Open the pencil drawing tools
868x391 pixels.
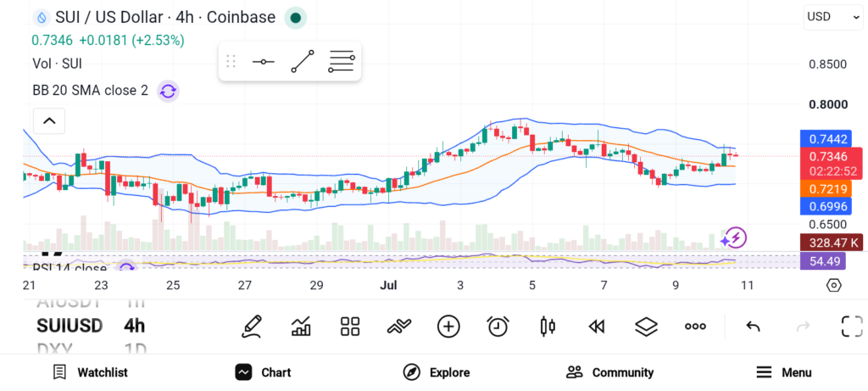click(x=252, y=327)
